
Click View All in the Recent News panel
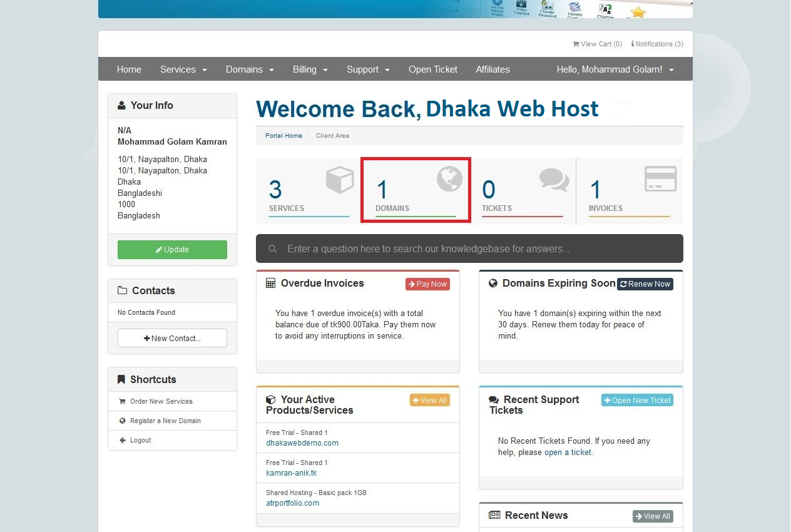click(x=653, y=516)
